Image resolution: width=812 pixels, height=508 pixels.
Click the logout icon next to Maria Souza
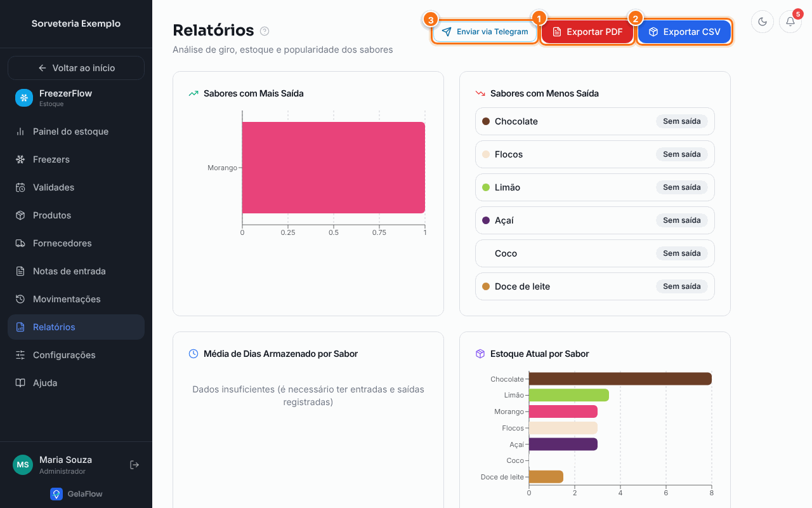pyautogui.click(x=134, y=465)
